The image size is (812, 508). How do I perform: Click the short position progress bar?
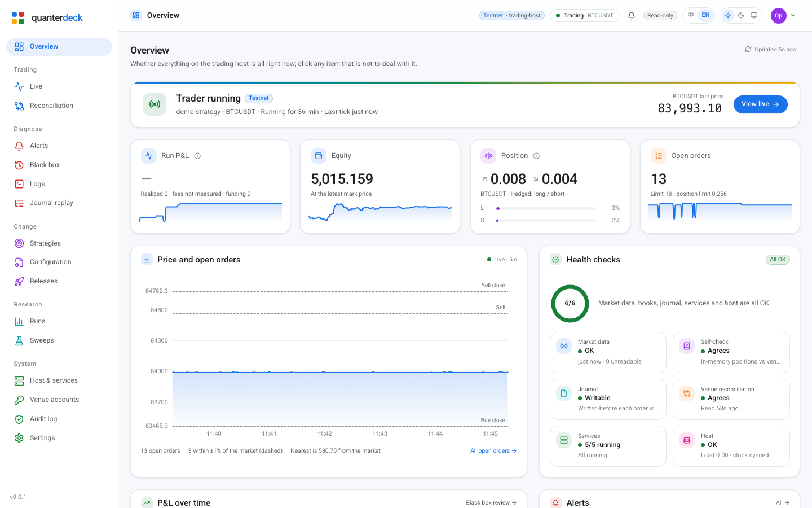pyautogui.click(x=546, y=221)
